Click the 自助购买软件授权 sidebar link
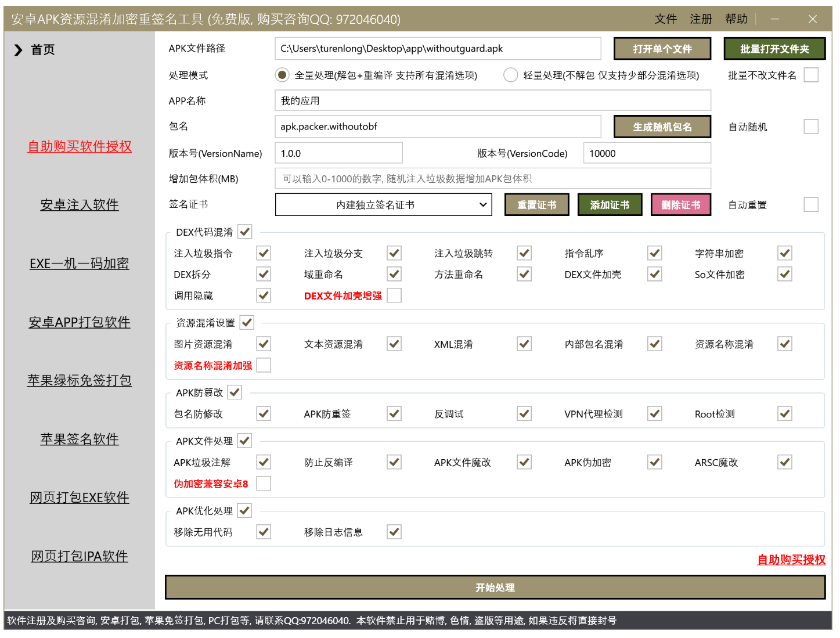The height and width of the screenshot is (638, 840). 80,147
